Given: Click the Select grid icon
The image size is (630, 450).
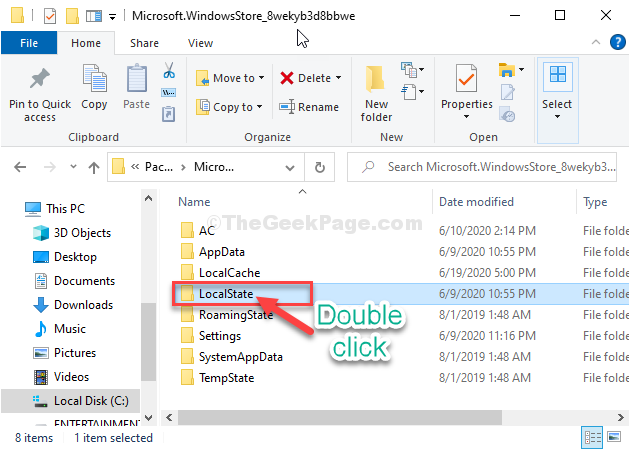Looking at the screenshot, I should pyautogui.click(x=558, y=74).
